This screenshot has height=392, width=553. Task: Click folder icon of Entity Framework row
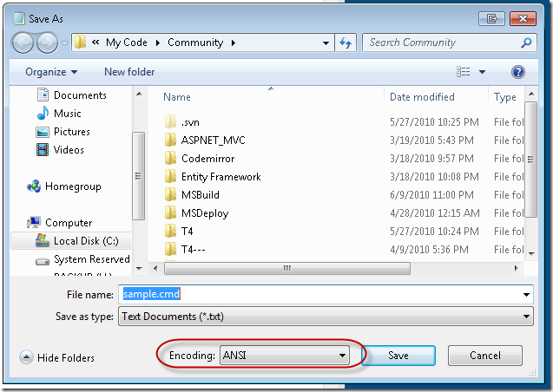170,176
